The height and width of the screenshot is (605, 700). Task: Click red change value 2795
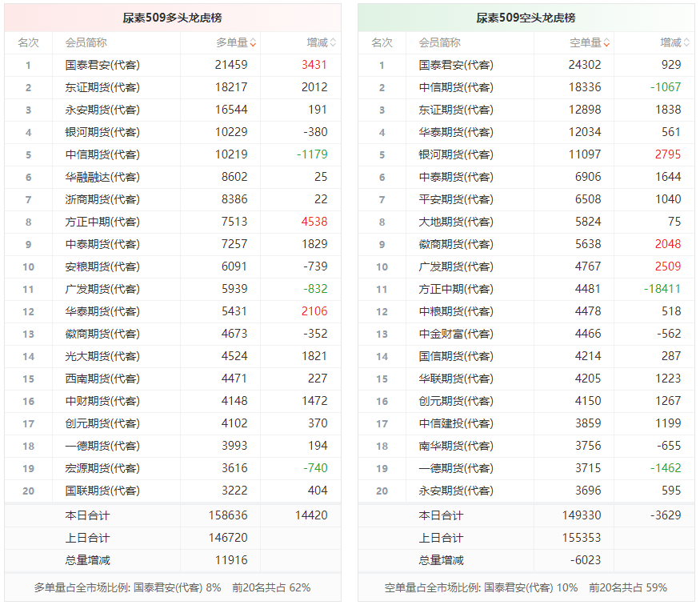[x=668, y=154]
